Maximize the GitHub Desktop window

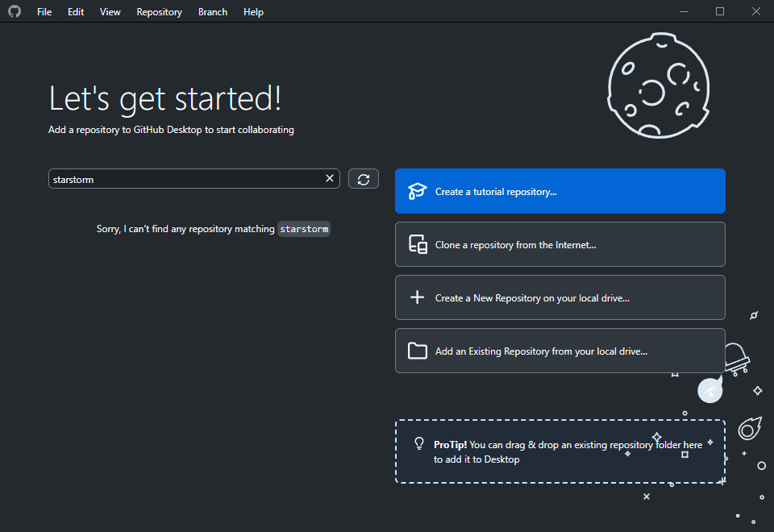pos(720,11)
